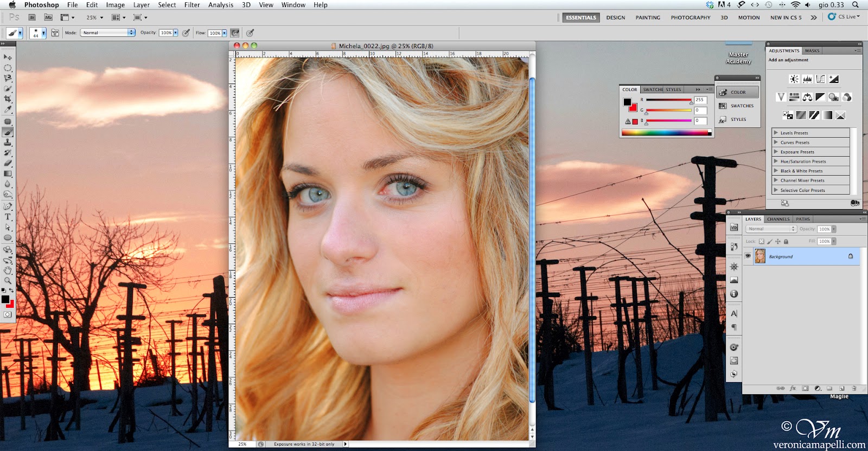Switch foreground and background colors
This screenshot has height=451, width=868.
point(11,291)
